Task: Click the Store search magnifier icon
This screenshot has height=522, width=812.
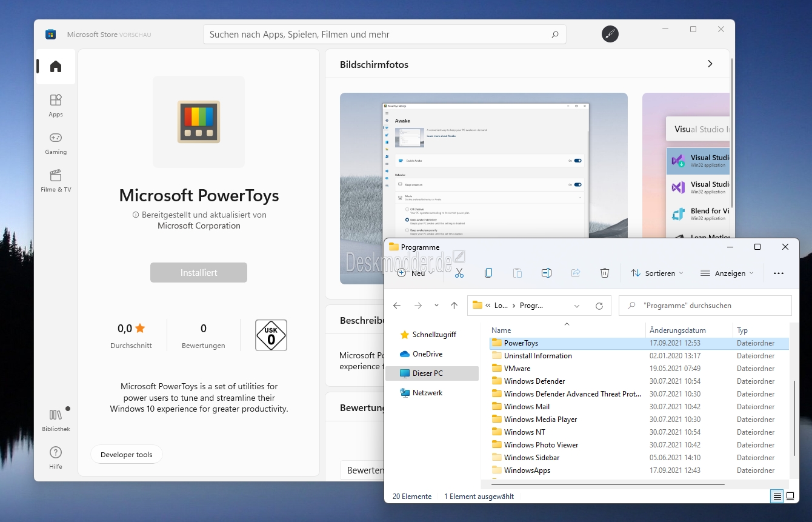Action: tap(555, 35)
